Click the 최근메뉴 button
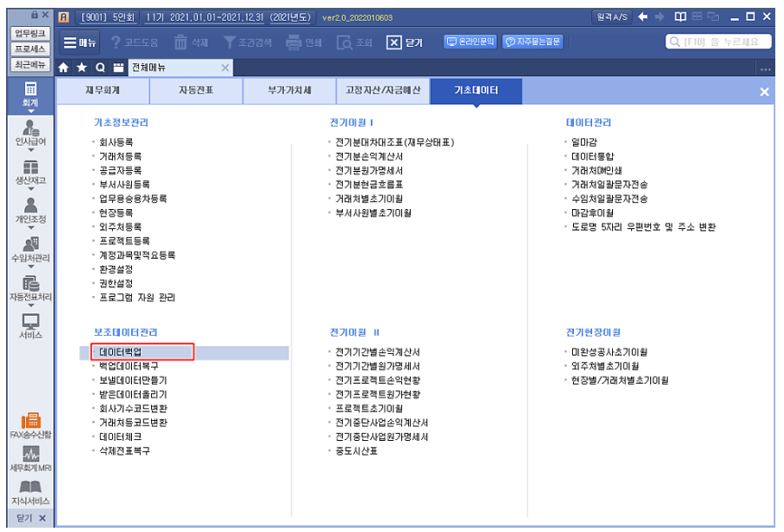Screen dimensions: 784x532 [x=30, y=64]
